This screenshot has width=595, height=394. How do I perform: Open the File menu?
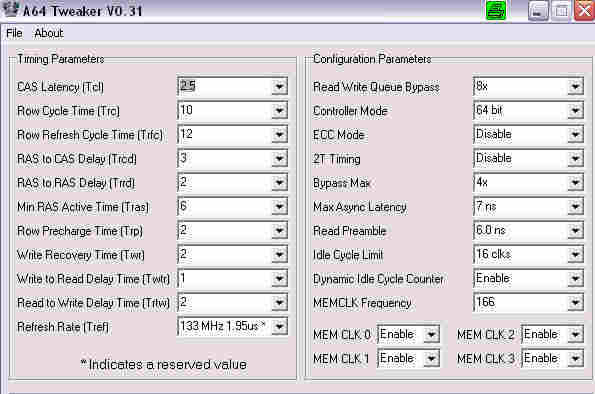(x=14, y=33)
